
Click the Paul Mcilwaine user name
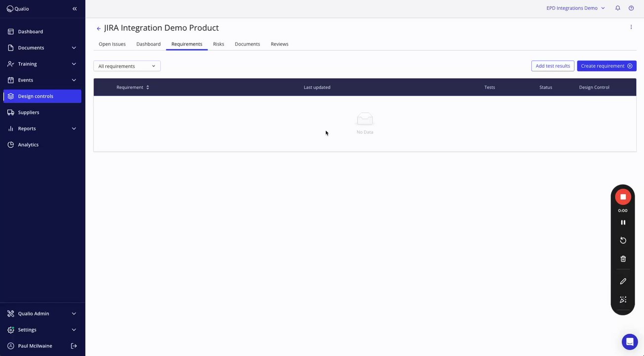(x=35, y=346)
